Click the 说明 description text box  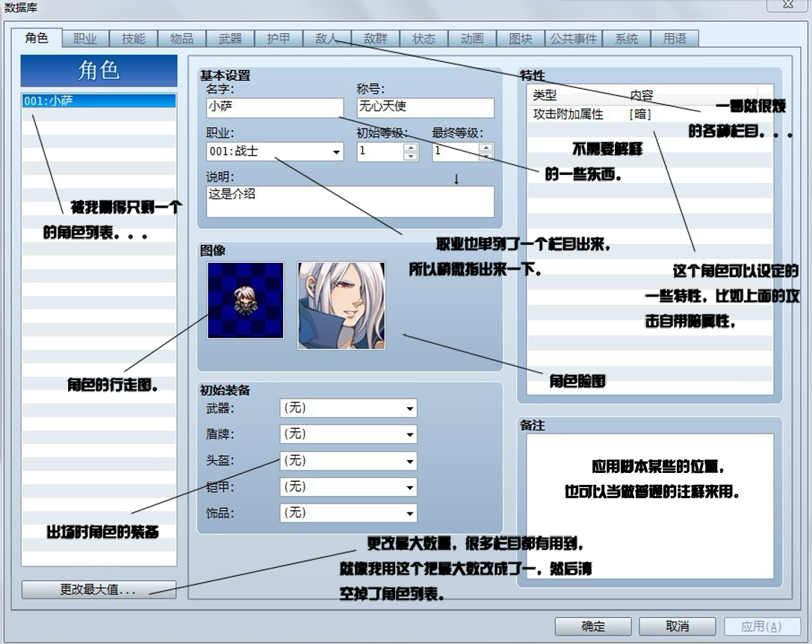350,202
